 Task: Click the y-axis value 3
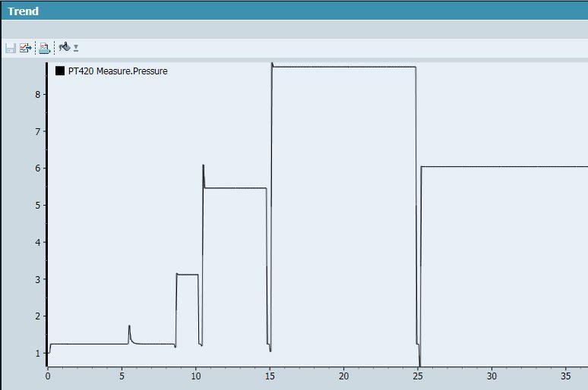[38, 279]
